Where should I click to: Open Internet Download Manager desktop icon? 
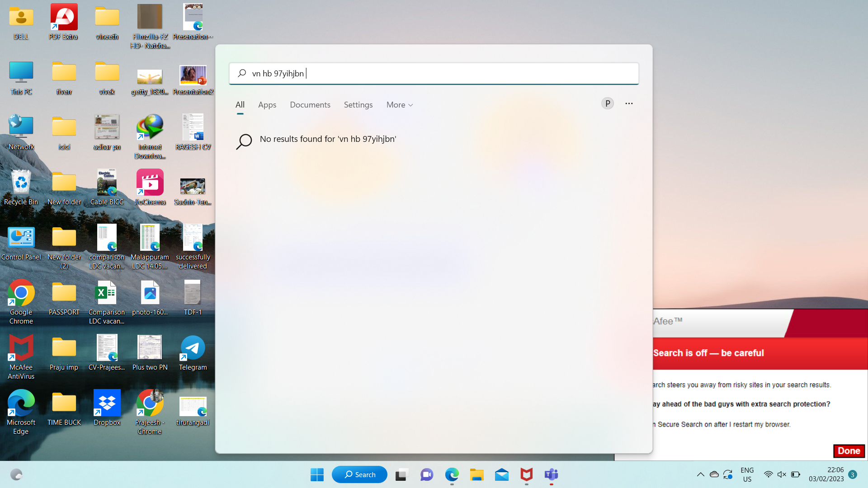point(150,128)
